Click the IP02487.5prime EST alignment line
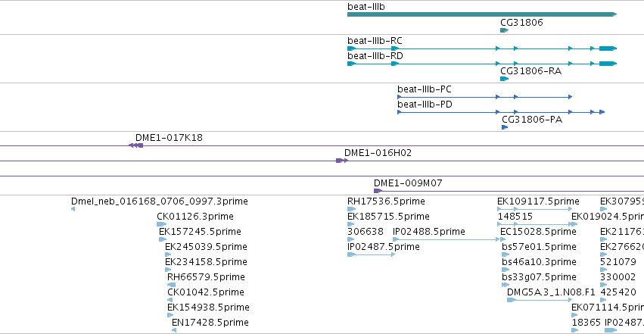The height and width of the screenshot is (334, 644). tap(372, 254)
